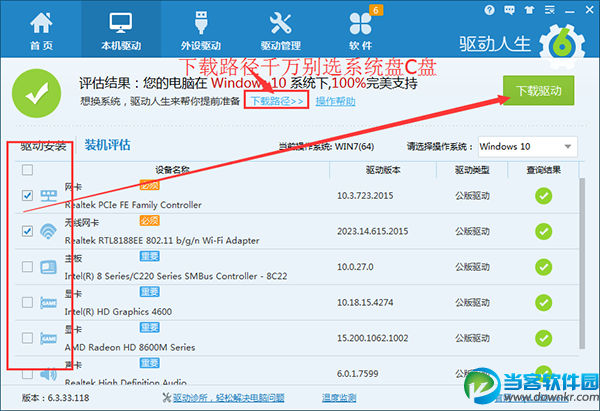Click the 声卡 speaker icon
This screenshot has width=600, height=411.
49,374
